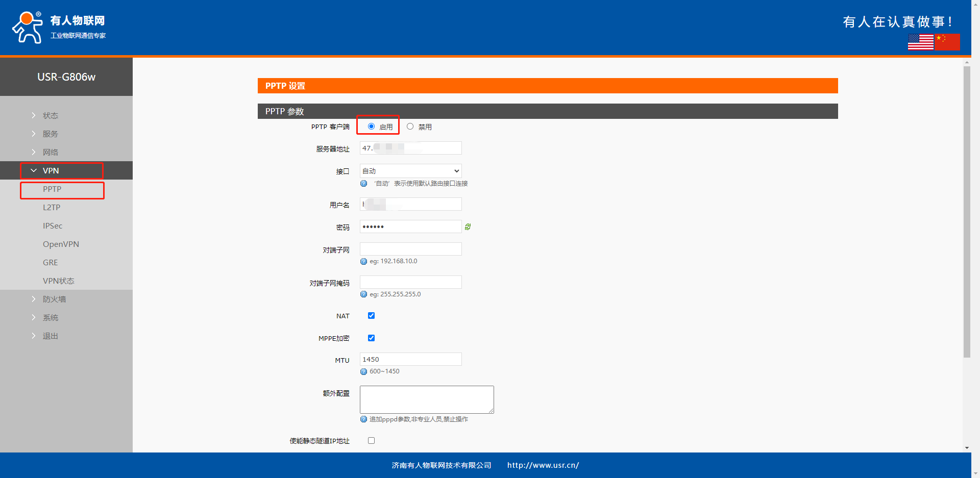
Task: Click help icon beside eg: 255.255.255.0
Action: (x=363, y=294)
